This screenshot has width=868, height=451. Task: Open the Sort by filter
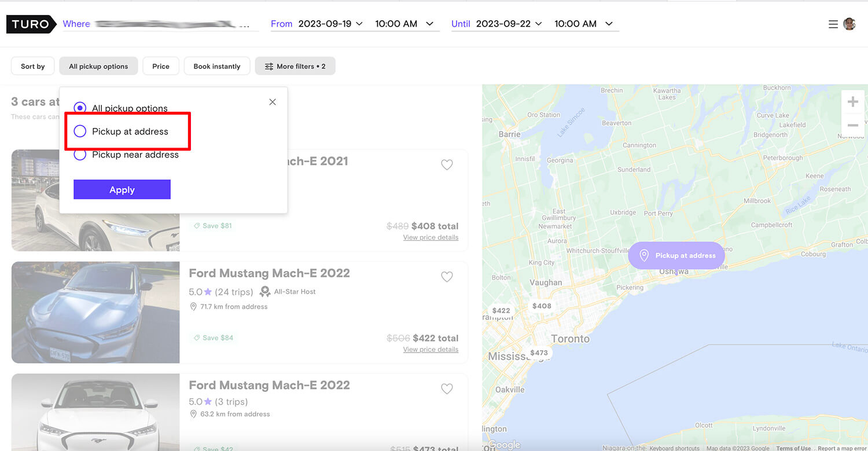32,66
